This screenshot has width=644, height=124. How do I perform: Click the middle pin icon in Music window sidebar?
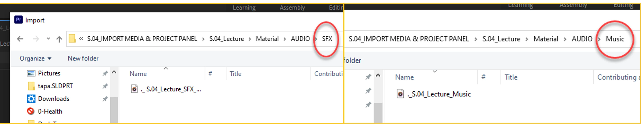pos(368,91)
